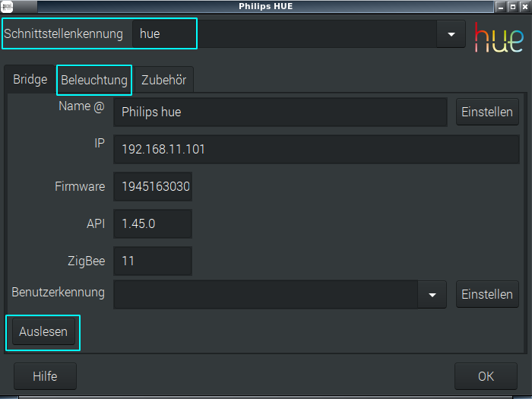Click the API version field

coord(152,223)
